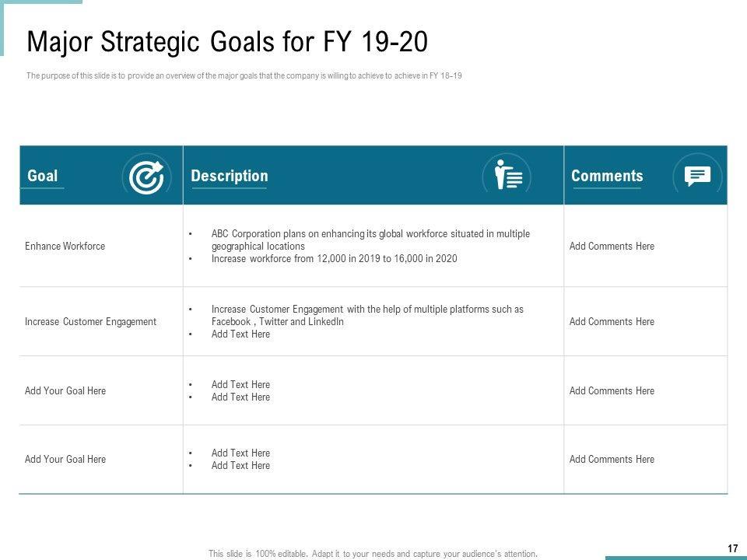
Task: Click the subtitle text describing the slide's purpose
Action: tap(245, 76)
